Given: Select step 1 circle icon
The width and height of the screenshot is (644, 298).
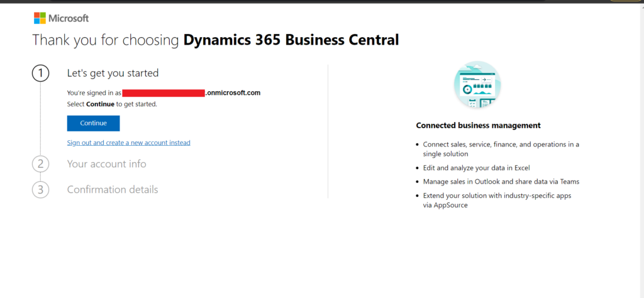Looking at the screenshot, I should 40,74.
